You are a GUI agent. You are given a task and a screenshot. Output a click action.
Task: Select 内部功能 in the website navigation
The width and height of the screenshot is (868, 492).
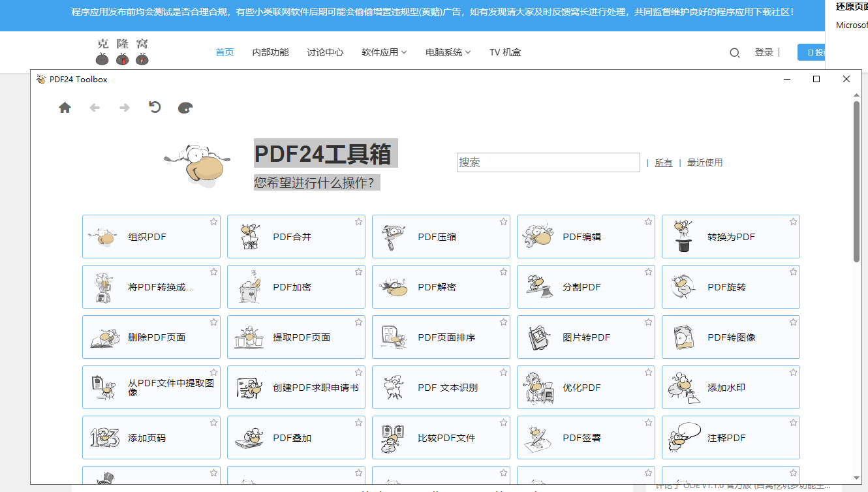coord(270,52)
